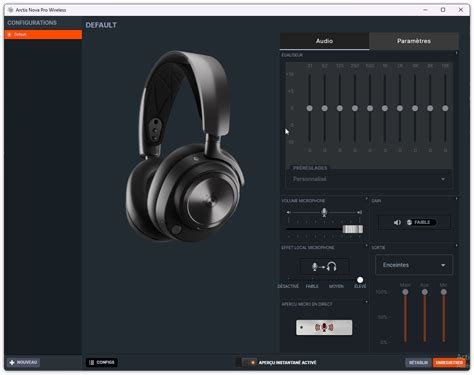This screenshot has height=375, width=474.
Task: Click the 16K equalizer slider knob
Action: click(x=445, y=108)
